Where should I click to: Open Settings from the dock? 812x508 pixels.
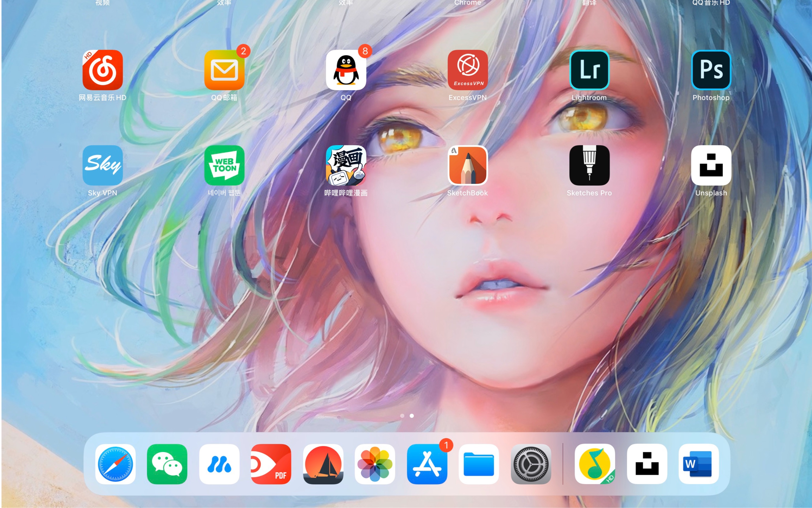(531, 464)
